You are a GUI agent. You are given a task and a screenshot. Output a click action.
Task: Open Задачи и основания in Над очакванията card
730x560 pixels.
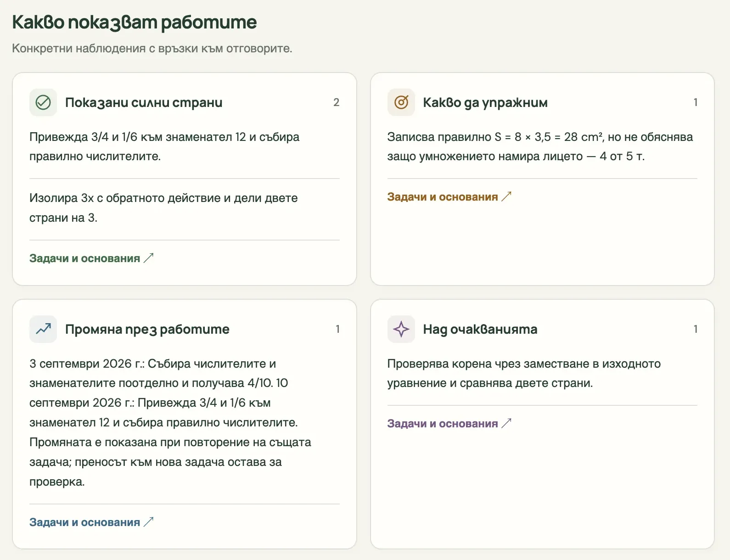point(449,424)
